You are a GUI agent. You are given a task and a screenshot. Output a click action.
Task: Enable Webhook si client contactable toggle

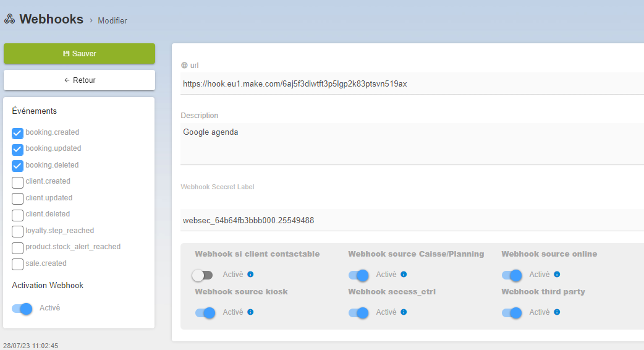tap(202, 275)
